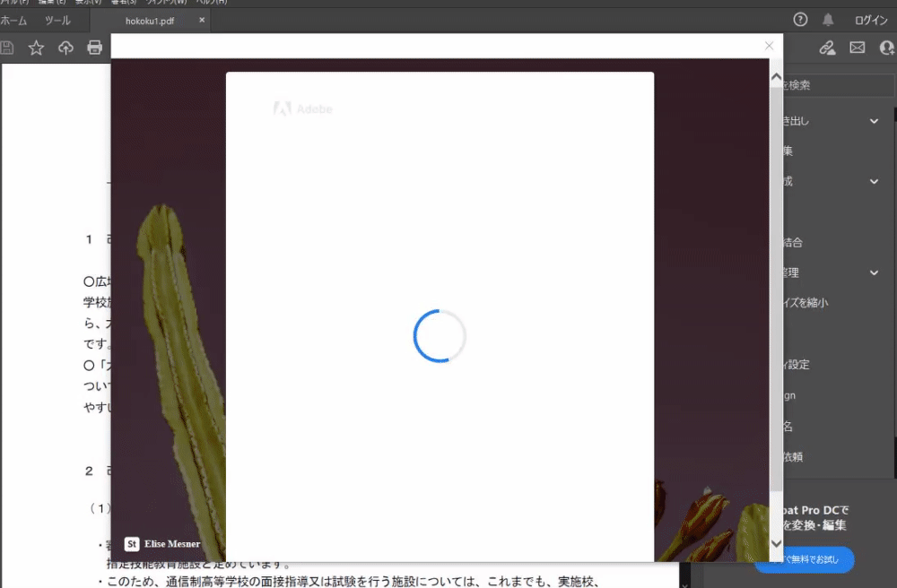Click the save disk icon in toolbar
This screenshot has height=588, width=897.
(x=7, y=48)
